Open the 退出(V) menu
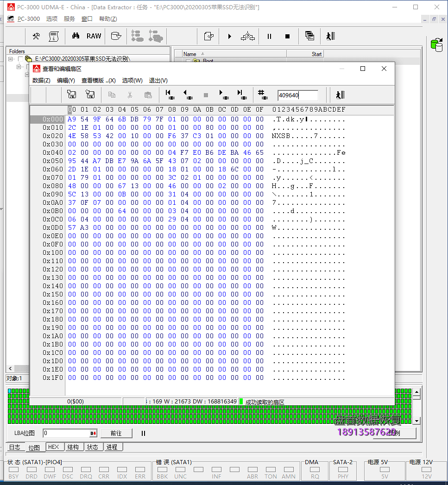448x485 pixels. click(x=158, y=81)
